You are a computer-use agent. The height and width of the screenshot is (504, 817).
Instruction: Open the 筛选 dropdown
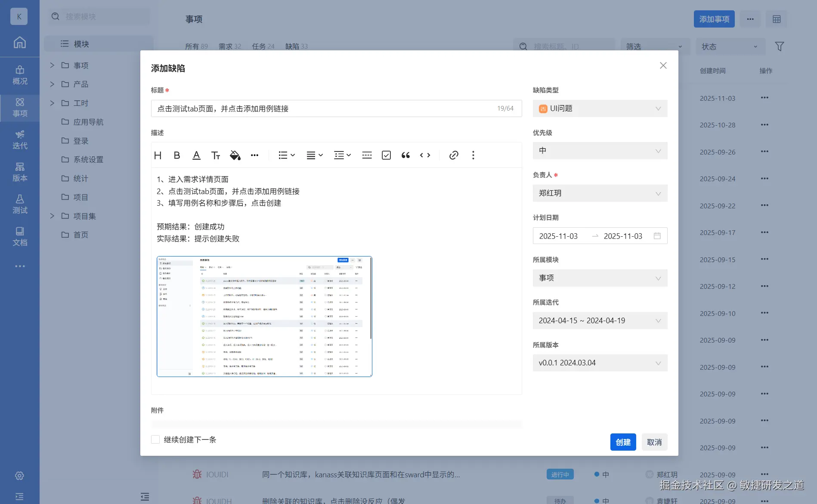(655, 46)
